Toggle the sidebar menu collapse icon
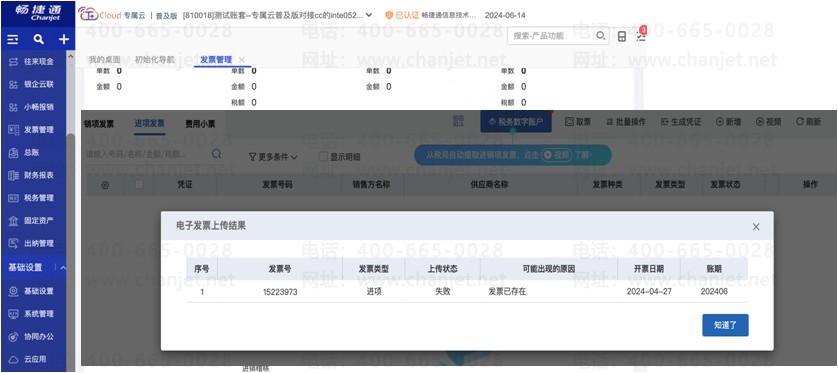The width and height of the screenshot is (838, 373). tap(13, 39)
